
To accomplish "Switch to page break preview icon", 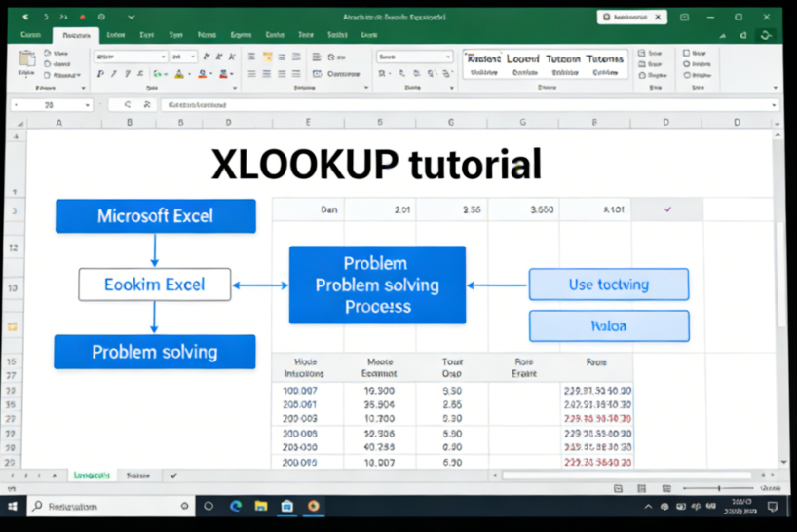I will pyautogui.click(x=666, y=489).
